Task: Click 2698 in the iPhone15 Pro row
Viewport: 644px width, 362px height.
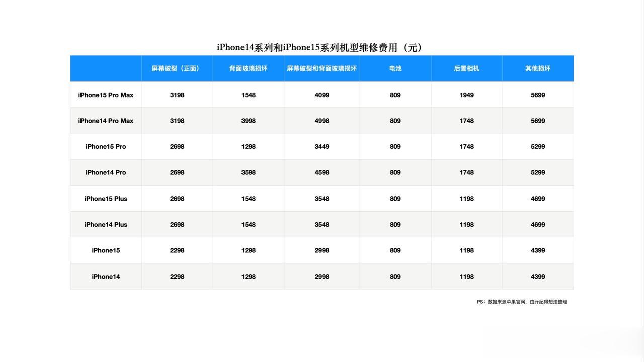Action: click(177, 147)
